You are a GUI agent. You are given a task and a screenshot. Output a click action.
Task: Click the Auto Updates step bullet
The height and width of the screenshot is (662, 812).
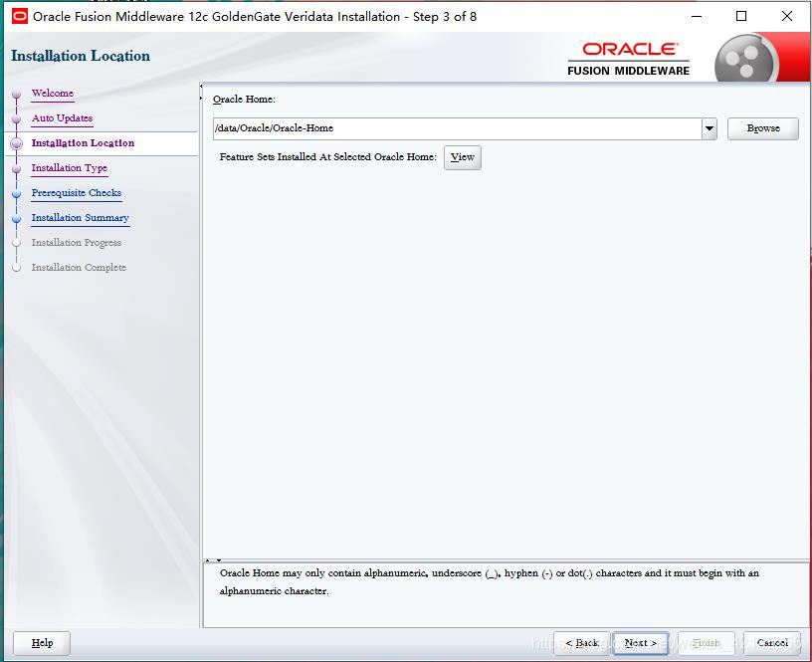(17, 118)
